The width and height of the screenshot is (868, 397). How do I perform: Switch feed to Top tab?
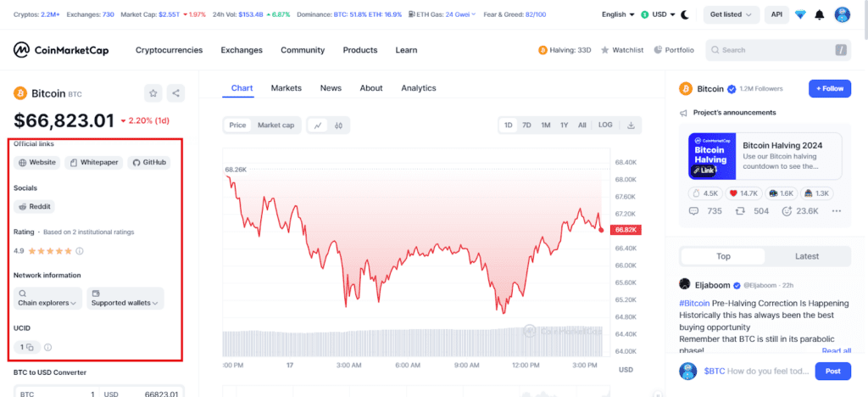(x=723, y=256)
